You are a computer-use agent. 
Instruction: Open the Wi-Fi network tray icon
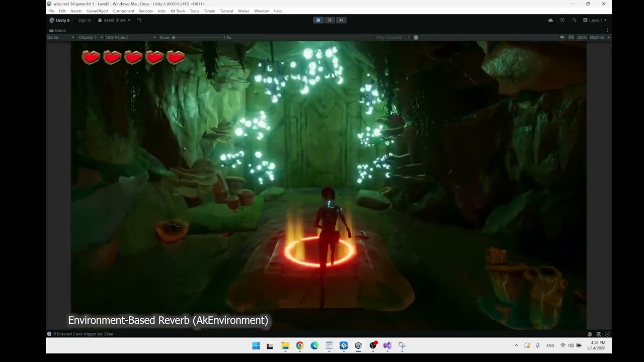[563, 345]
